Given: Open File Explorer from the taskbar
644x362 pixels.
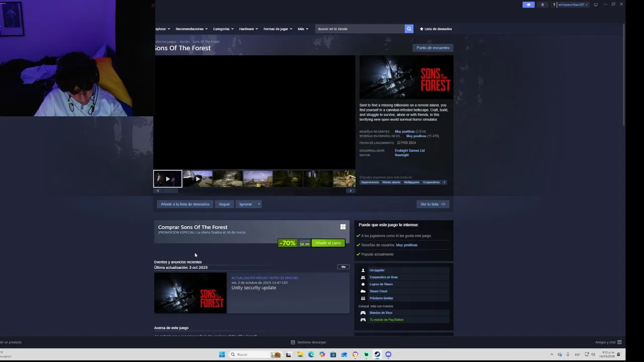Looking at the screenshot, I should click(x=300, y=354).
